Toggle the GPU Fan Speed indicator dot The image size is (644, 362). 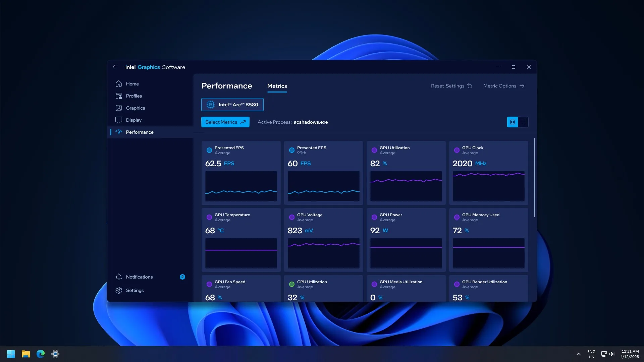point(209,284)
